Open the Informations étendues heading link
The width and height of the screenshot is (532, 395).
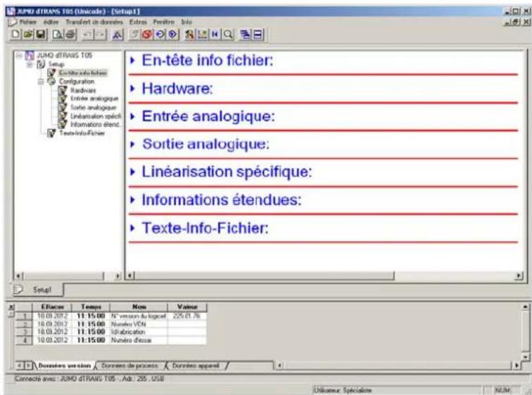[x=221, y=200]
